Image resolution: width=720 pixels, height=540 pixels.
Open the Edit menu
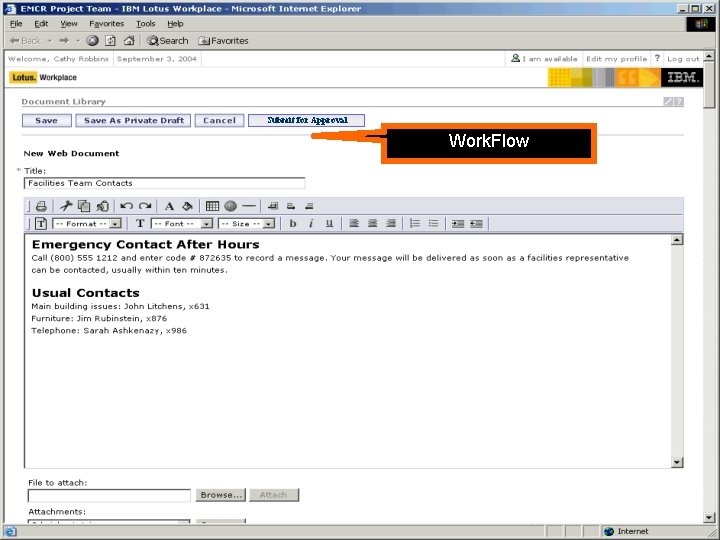41,23
